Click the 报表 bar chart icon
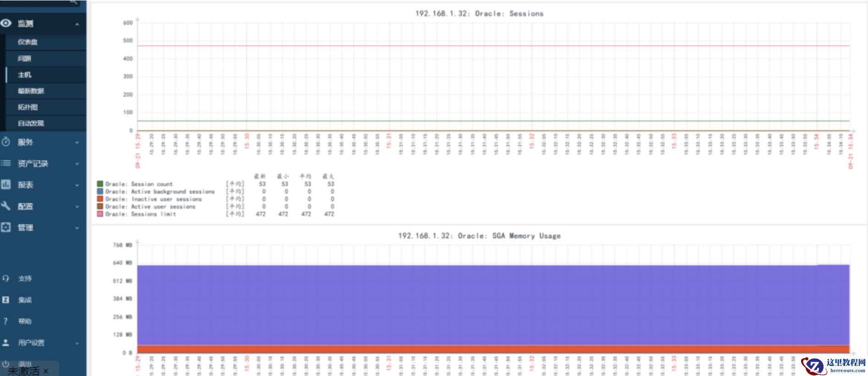 pyautogui.click(x=6, y=184)
